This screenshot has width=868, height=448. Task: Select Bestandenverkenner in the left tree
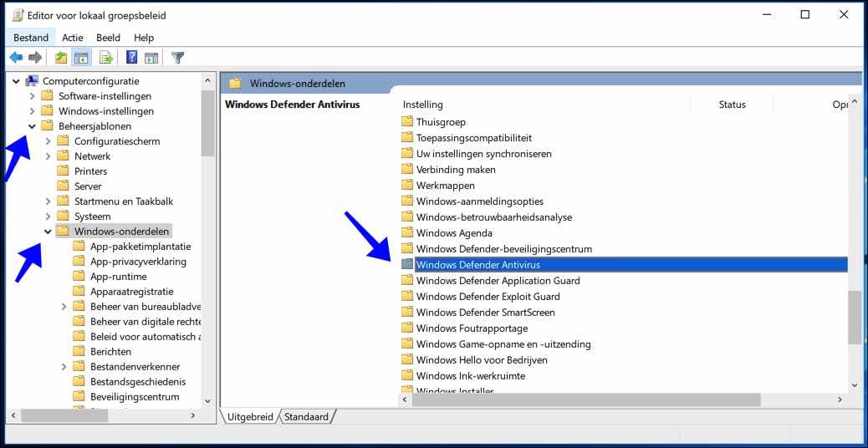(x=135, y=367)
